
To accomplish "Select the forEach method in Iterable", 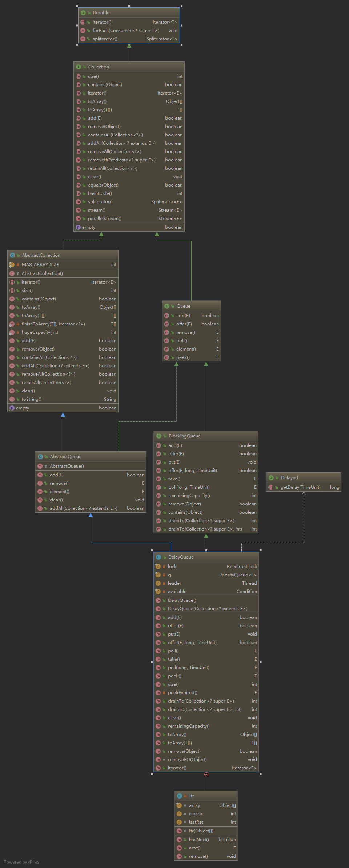I will point(126,31).
